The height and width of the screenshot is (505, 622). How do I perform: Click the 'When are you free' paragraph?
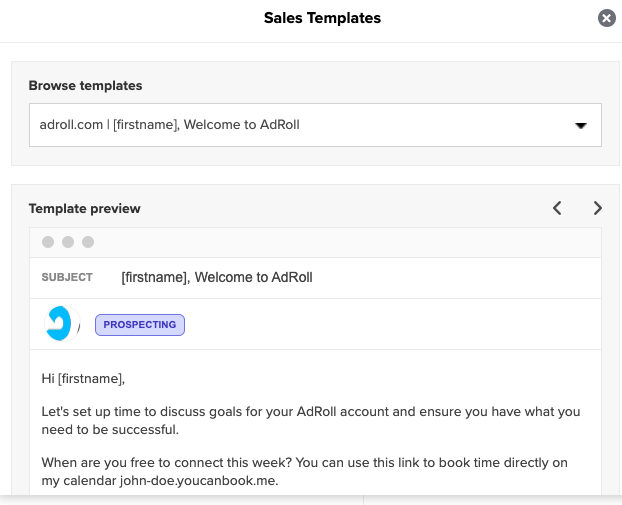(304, 471)
